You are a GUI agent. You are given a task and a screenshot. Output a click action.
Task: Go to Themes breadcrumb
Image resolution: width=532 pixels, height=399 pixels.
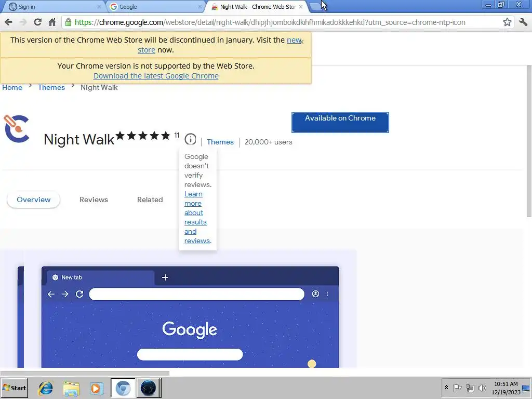tap(51, 87)
